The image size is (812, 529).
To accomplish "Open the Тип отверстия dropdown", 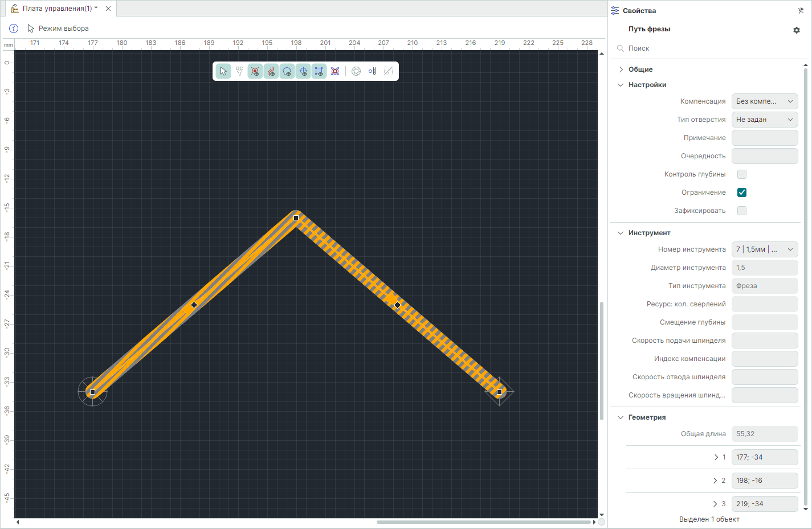I will (764, 120).
